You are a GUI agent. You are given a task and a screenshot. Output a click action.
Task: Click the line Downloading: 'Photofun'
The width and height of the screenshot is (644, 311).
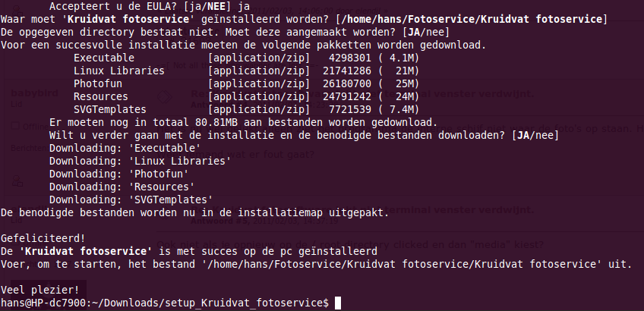click(x=118, y=174)
